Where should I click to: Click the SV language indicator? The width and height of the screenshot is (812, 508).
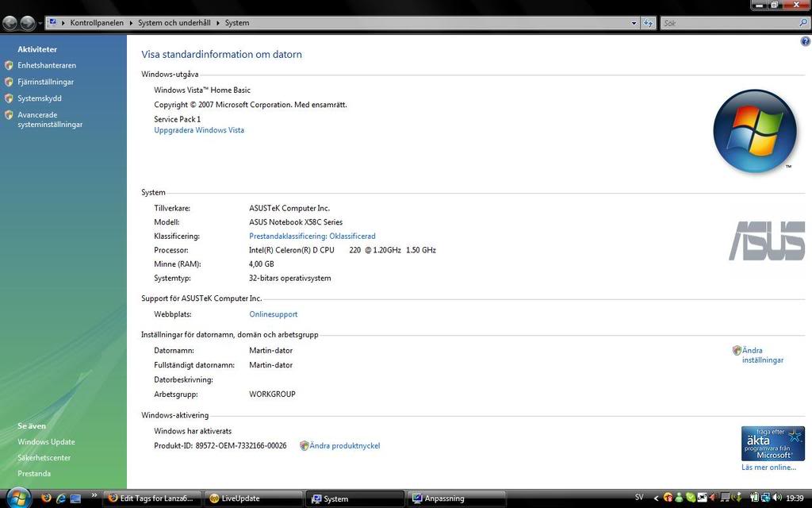point(639,498)
